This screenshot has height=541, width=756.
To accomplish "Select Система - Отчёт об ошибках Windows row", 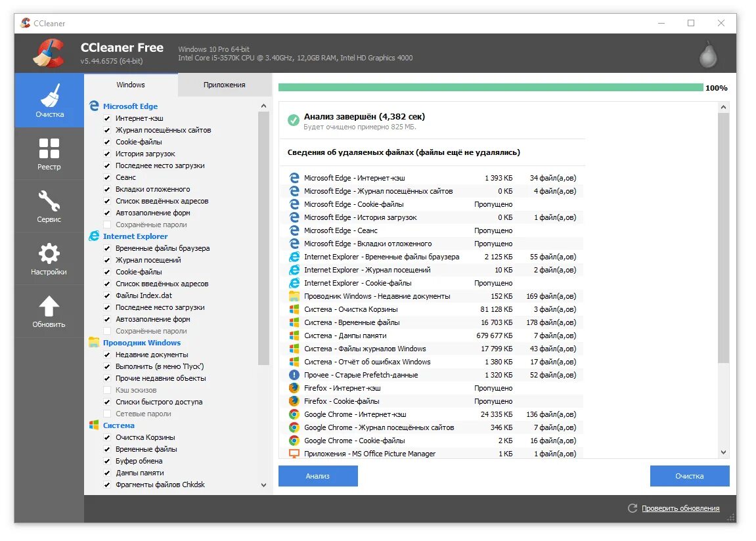I will pyautogui.click(x=432, y=362).
